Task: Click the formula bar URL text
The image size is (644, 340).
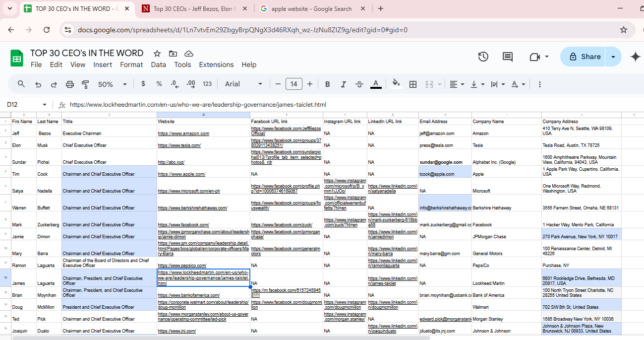Action: (198, 105)
